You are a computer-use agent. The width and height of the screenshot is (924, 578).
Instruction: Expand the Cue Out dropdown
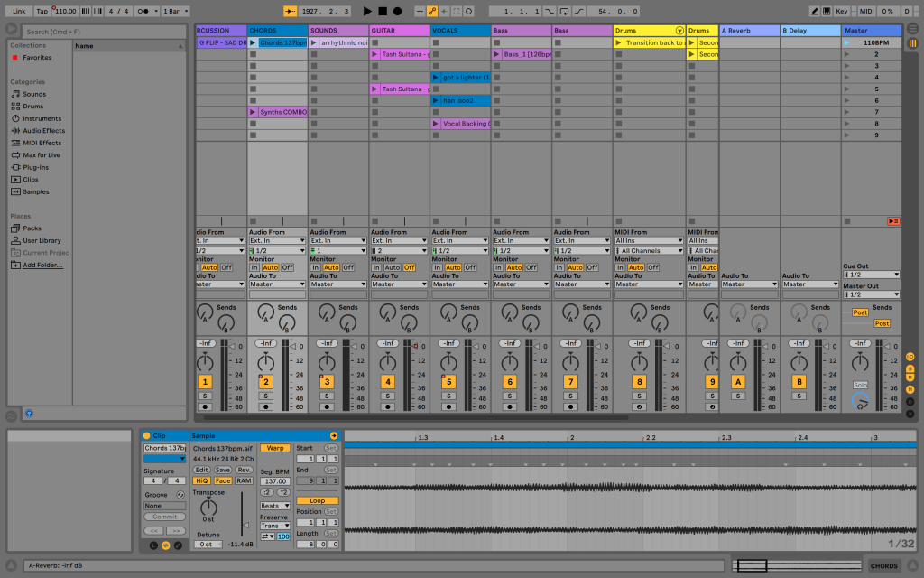pyautogui.click(x=871, y=275)
